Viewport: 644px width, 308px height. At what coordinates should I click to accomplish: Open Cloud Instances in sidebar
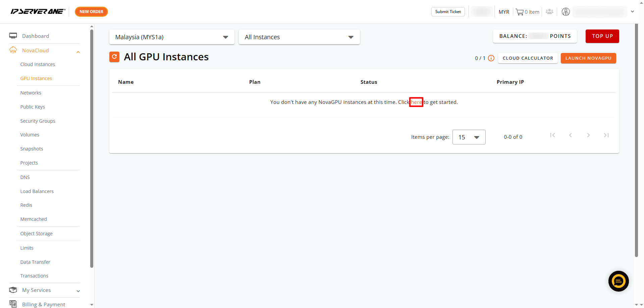pos(38,64)
